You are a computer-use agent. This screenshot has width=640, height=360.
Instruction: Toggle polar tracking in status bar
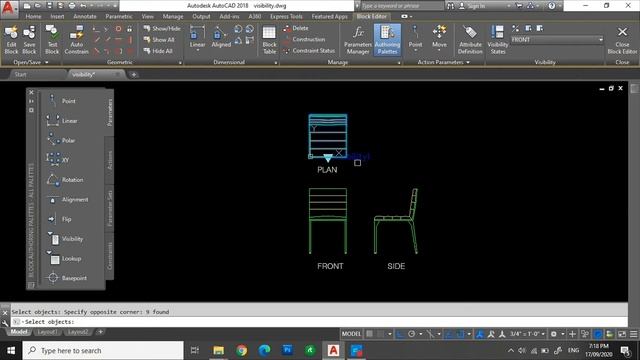pos(411,334)
